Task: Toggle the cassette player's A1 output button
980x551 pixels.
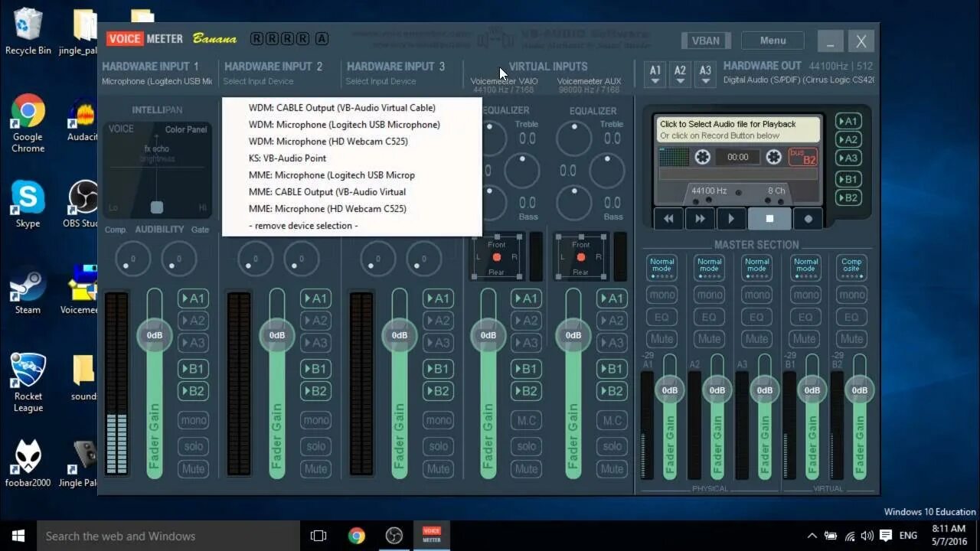Action: [848, 121]
